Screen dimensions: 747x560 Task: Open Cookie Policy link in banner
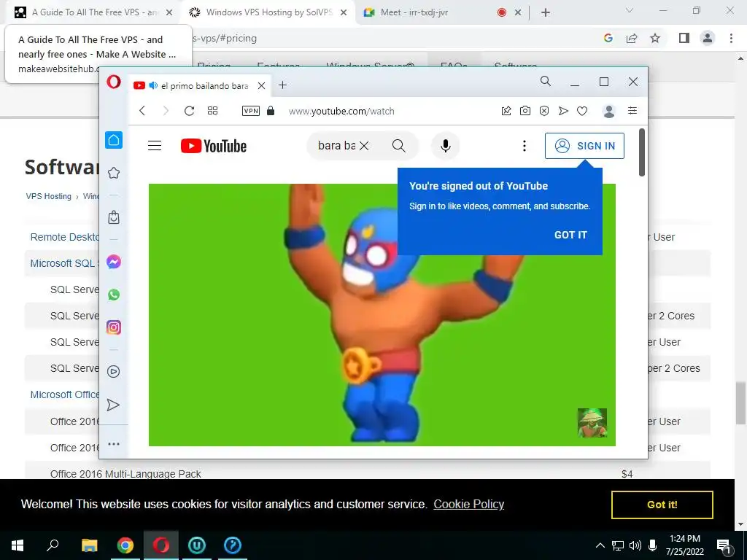(469, 505)
